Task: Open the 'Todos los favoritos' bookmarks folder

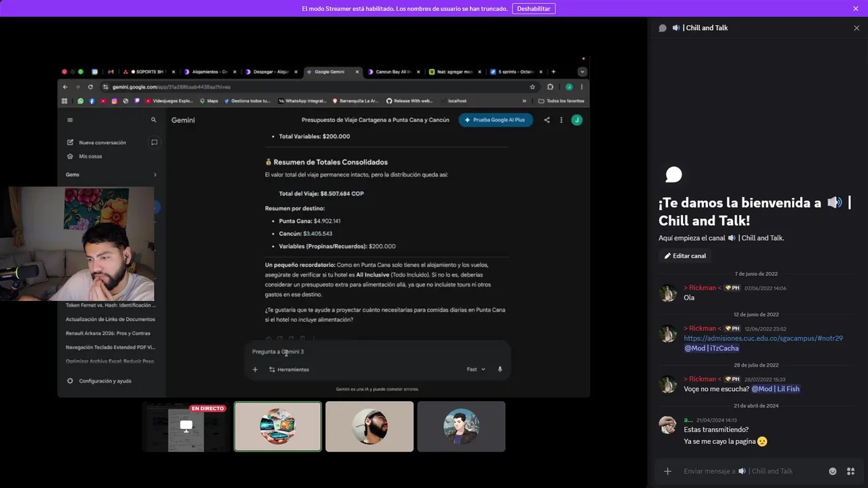Action: (x=561, y=101)
